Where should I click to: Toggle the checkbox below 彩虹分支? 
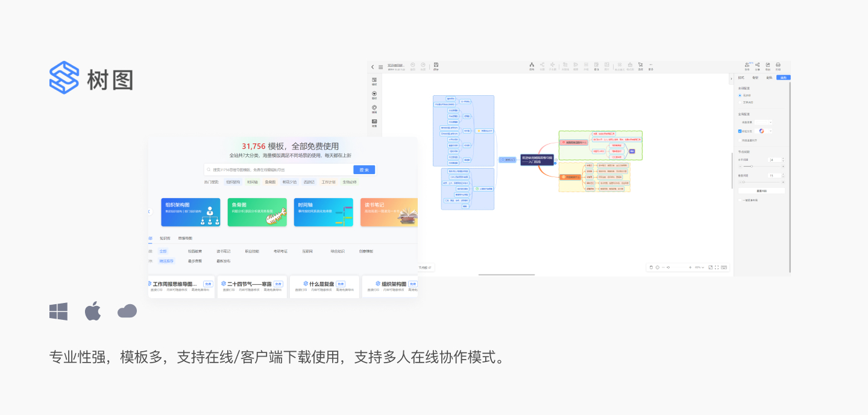740,140
